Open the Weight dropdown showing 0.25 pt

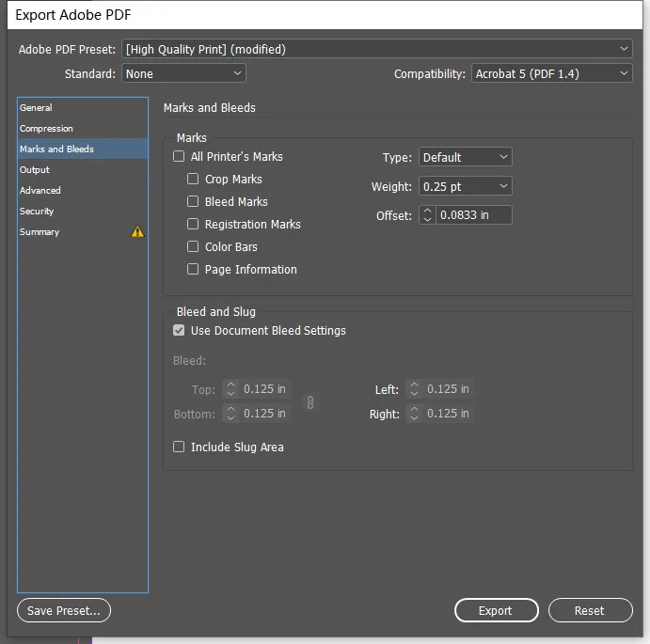tap(465, 186)
